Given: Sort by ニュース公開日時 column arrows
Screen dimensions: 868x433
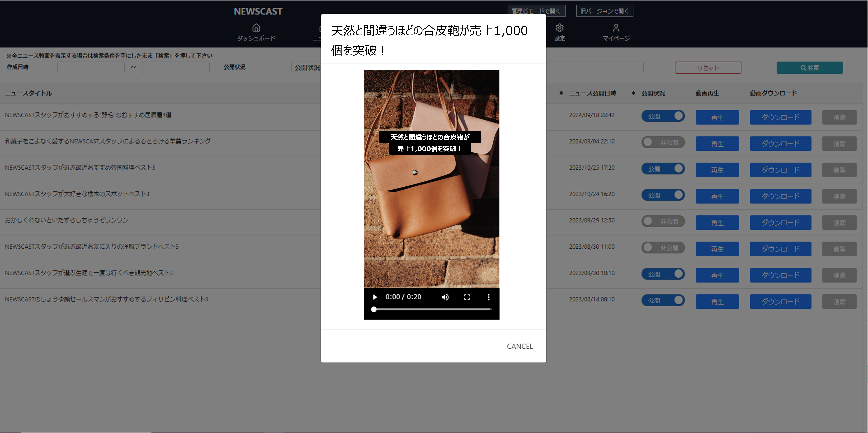Looking at the screenshot, I should (561, 93).
